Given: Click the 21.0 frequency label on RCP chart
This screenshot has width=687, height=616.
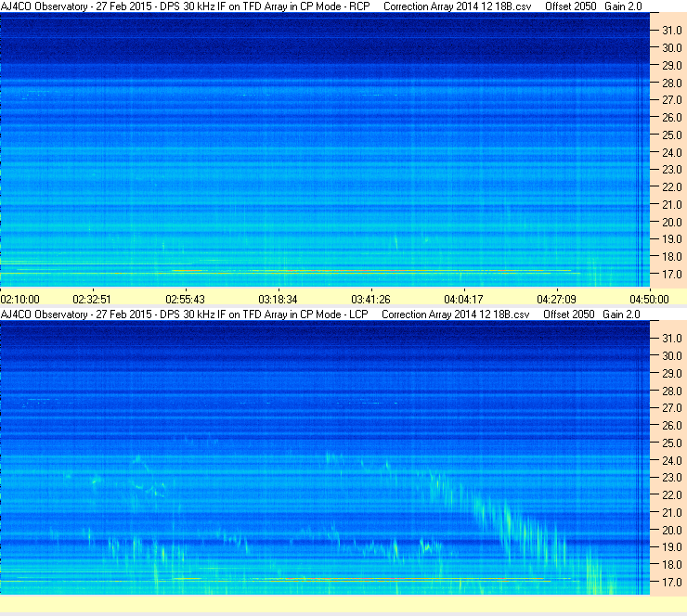Looking at the screenshot, I should [672, 204].
